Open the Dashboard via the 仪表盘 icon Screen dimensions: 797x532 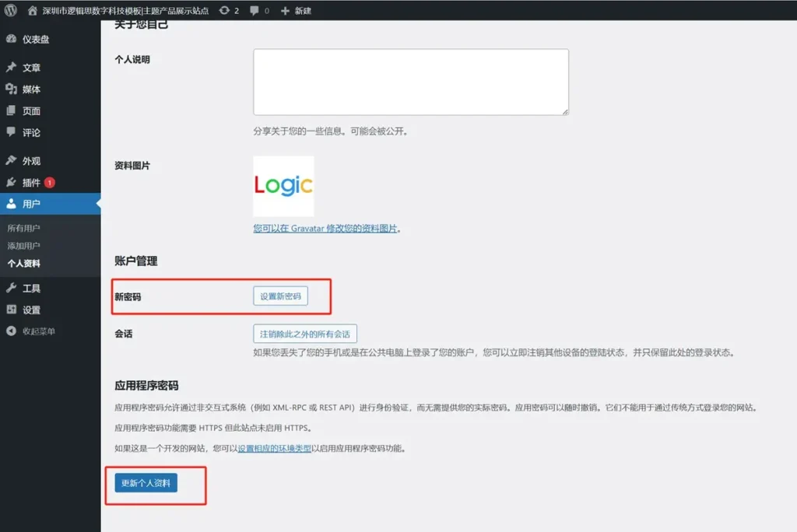pyautogui.click(x=11, y=37)
